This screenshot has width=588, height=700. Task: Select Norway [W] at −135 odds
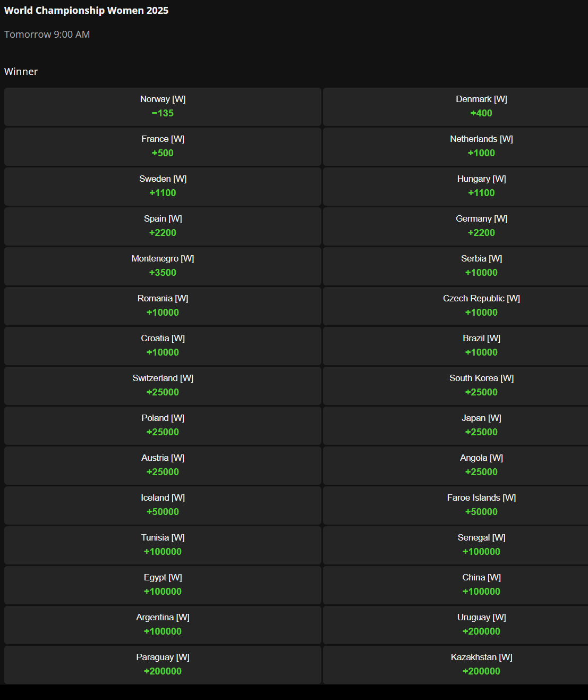163,107
